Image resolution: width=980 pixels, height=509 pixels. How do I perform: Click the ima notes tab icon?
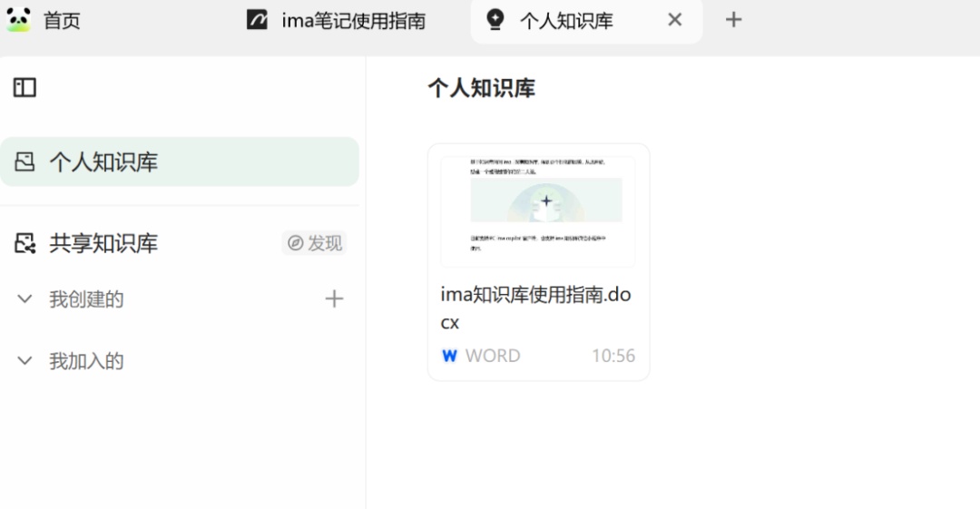click(257, 20)
